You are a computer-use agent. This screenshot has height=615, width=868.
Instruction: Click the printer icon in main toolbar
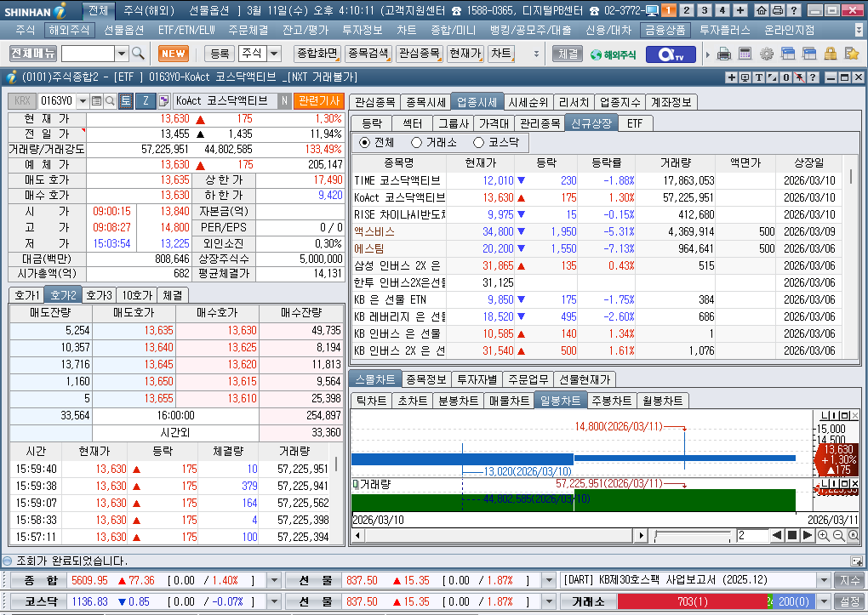click(x=723, y=54)
